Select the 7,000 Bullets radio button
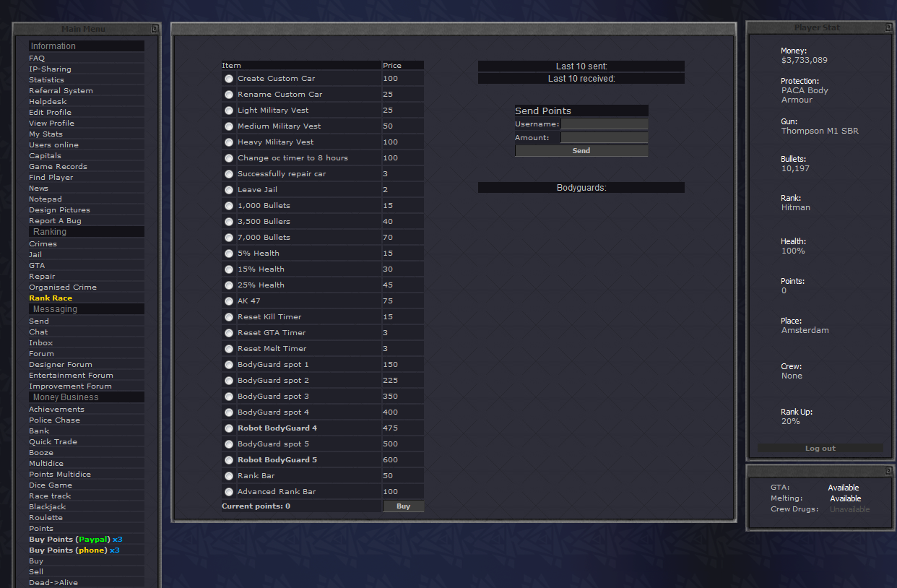The width and height of the screenshot is (897, 588). (x=229, y=238)
